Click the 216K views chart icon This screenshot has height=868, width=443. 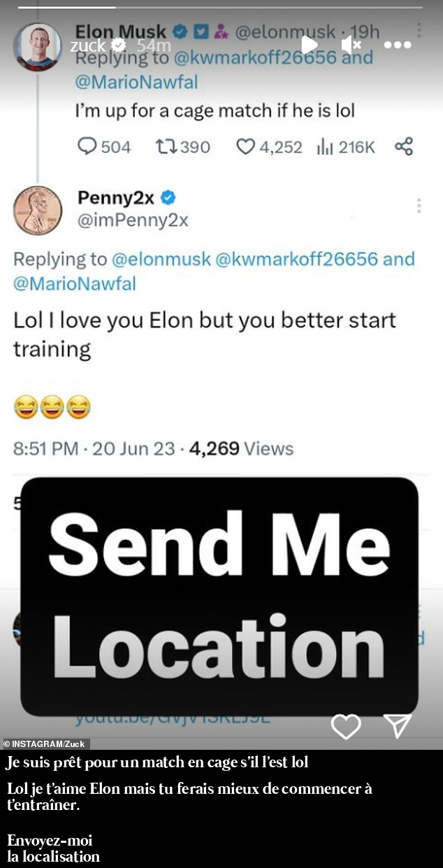coord(324,147)
